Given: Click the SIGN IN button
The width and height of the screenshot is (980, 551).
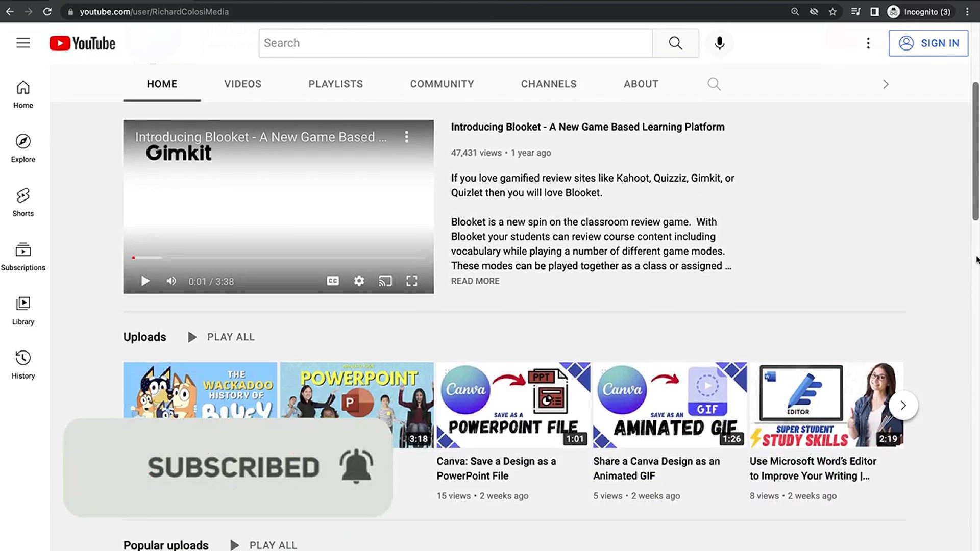Looking at the screenshot, I should click(x=928, y=43).
